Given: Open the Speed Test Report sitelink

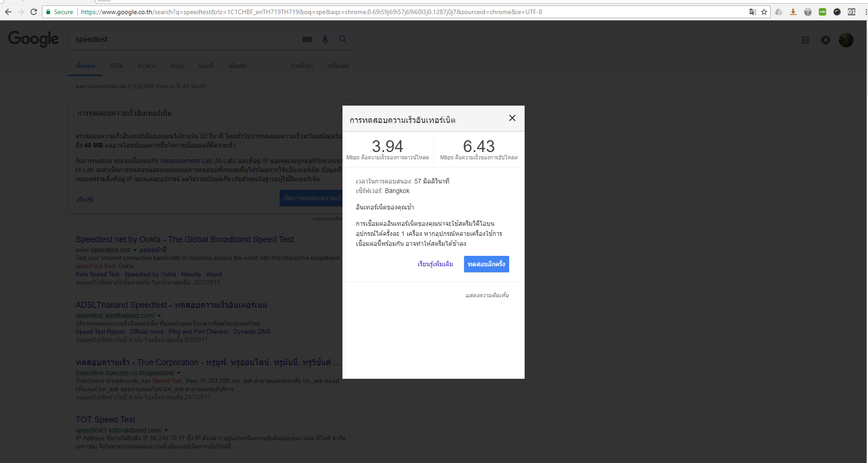Looking at the screenshot, I should 100,332.
